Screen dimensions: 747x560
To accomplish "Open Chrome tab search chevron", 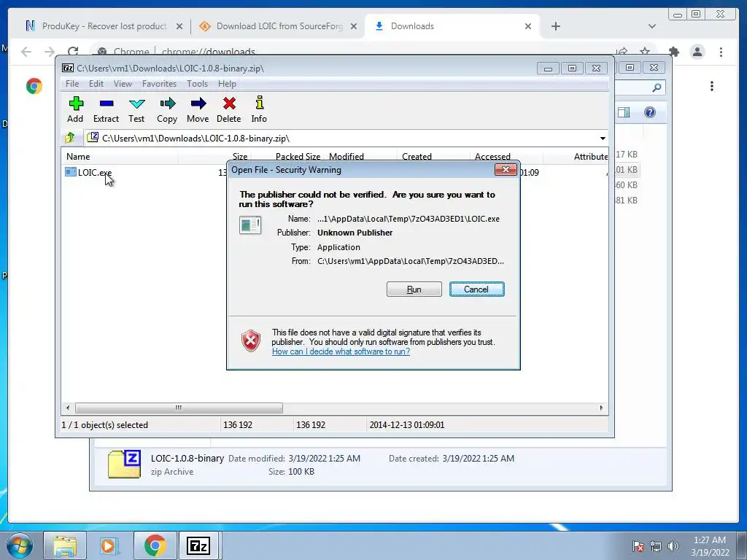I will coord(652,26).
